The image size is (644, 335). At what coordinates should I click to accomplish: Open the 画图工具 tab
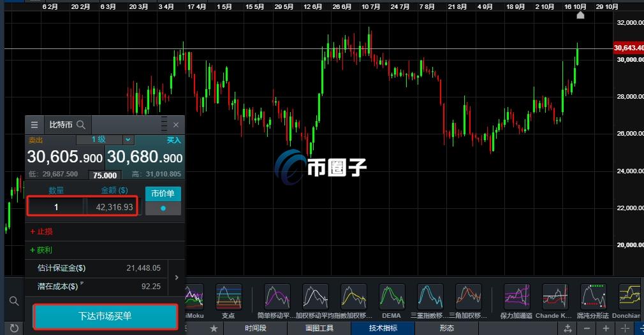click(319, 328)
